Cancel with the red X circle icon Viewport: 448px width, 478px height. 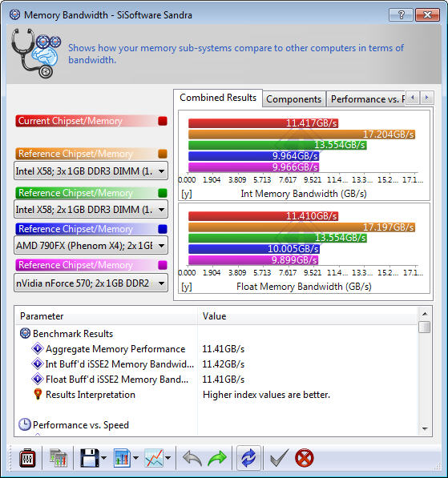(305, 458)
